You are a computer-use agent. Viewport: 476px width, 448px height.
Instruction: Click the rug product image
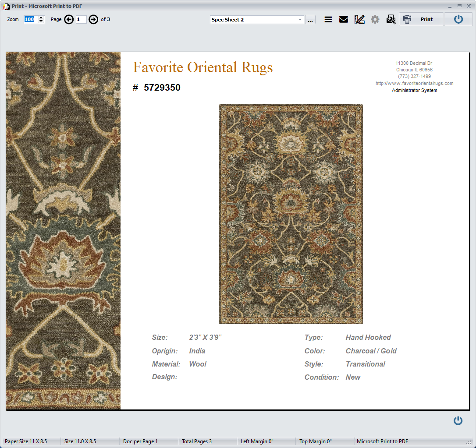point(291,214)
